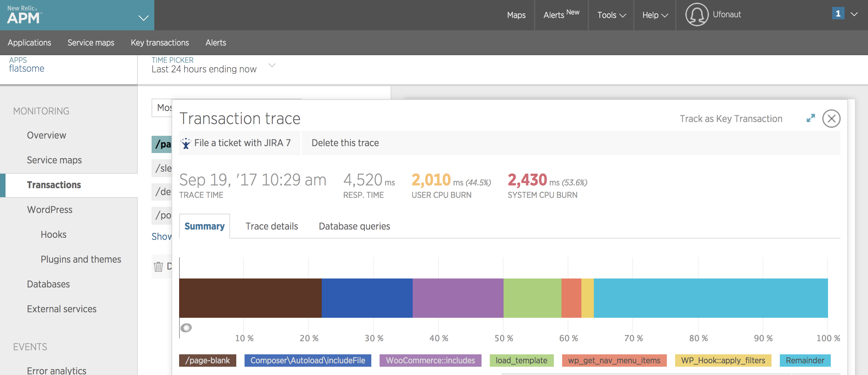The width and height of the screenshot is (868, 375).
Task: Click Track as Key Transaction link
Action: click(731, 119)
